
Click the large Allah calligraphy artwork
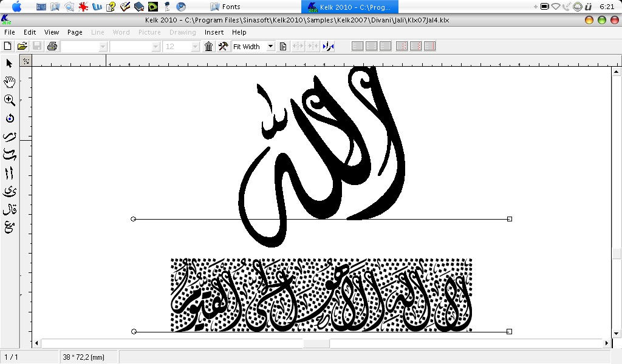[x=322, y=157]
